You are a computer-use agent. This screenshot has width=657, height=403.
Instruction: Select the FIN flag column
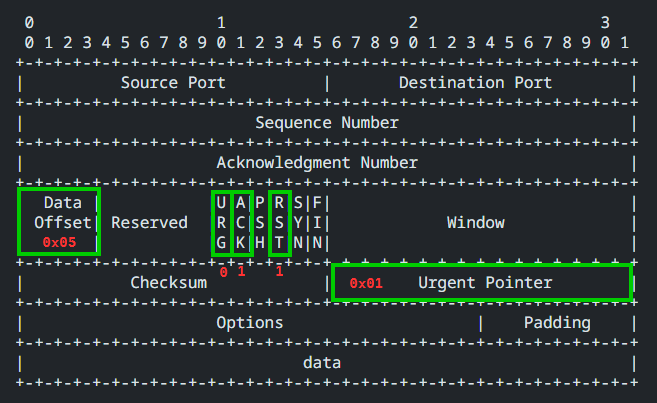(x=317, y=222)
